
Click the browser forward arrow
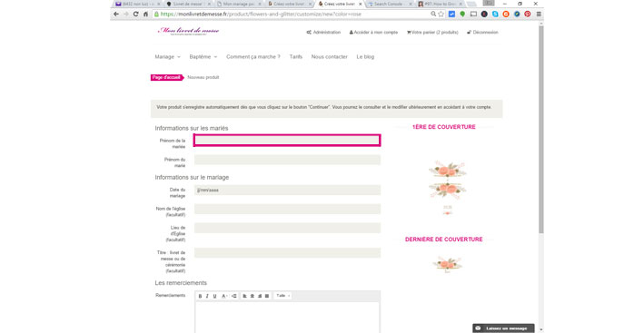(125, 14)
